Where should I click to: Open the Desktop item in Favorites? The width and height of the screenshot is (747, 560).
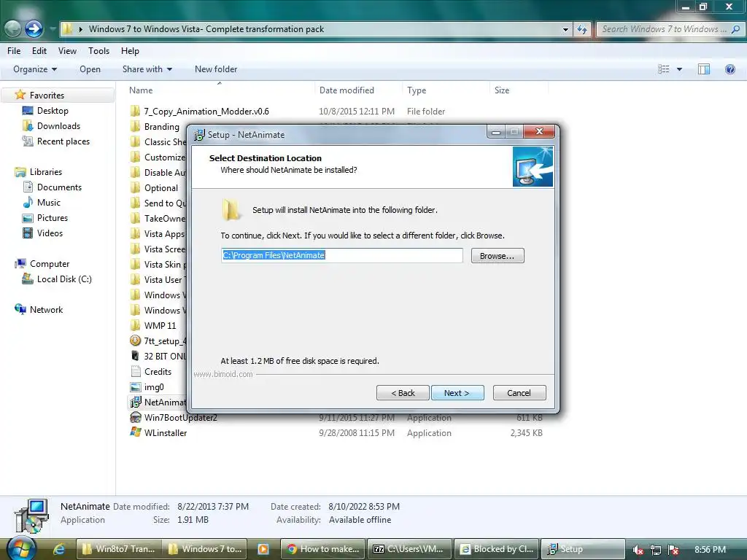point(53,111)
